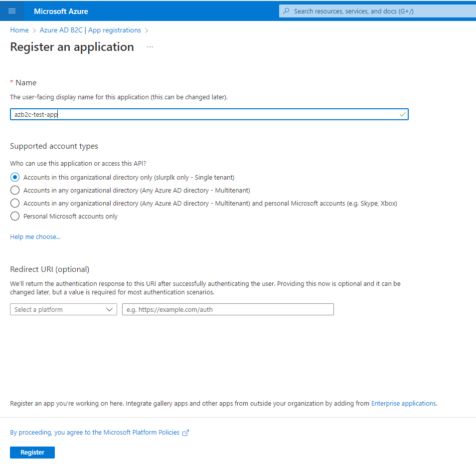Open the ellipsis more options beside title
476x464 pixels.
tap(150, 47)
